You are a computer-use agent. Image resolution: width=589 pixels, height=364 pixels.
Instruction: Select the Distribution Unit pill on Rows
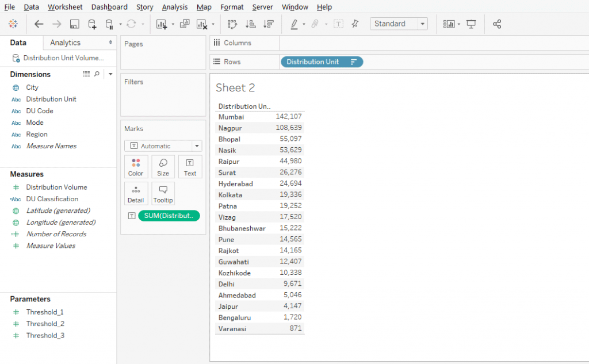[x=322, y=62]
